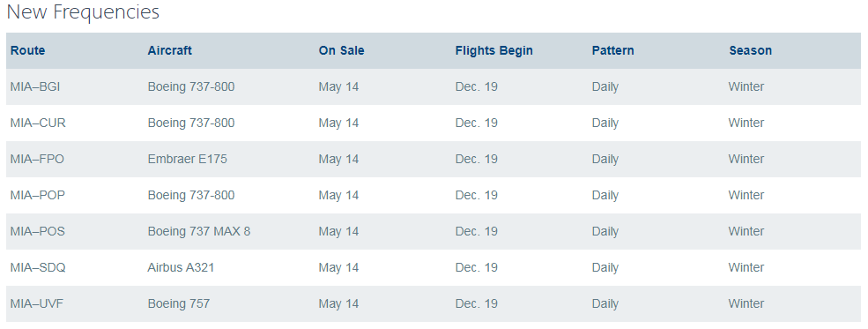The width and height of the screenshot is (868, 329).
Task: Click the Route column header
Action: tap(27, 50)
